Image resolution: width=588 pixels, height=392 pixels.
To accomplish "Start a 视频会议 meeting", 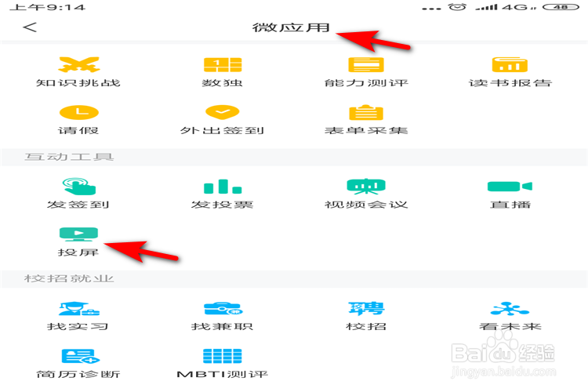I will [366, 194].
